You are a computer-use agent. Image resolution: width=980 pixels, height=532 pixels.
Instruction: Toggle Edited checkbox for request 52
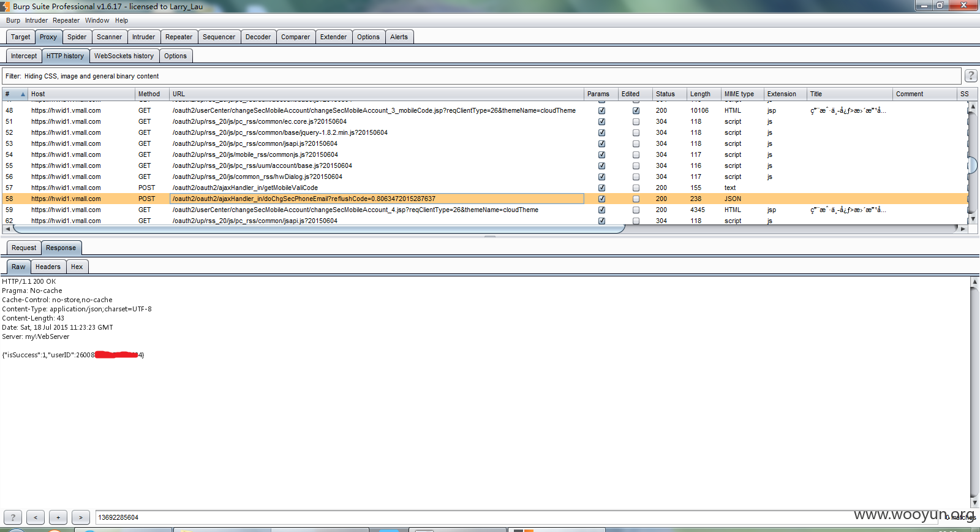click(x=636, y=133)
